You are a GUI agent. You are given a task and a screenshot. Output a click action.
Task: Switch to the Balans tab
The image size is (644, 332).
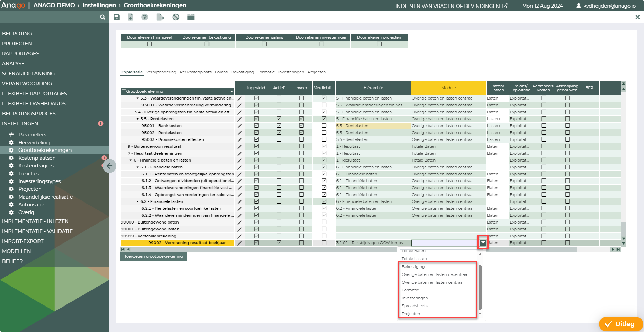[x=221, y=72]
